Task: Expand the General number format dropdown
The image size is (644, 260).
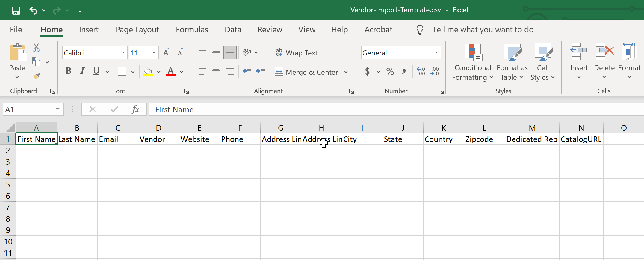Action: pos(436,53)
